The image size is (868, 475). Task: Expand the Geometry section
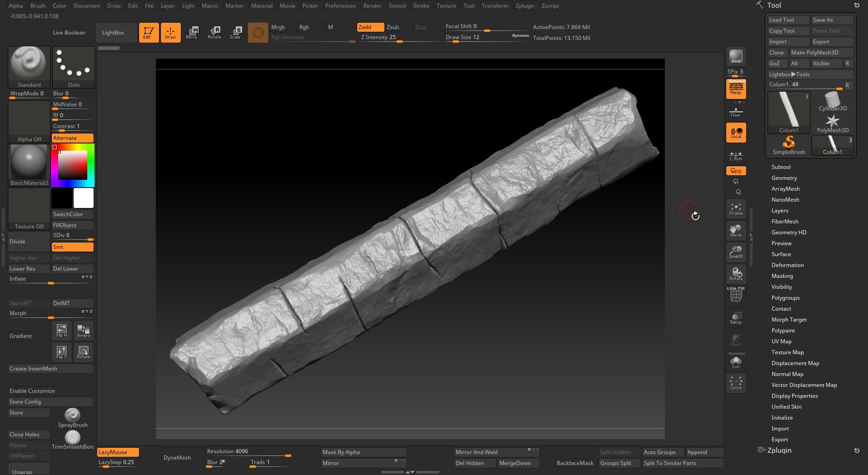tap(784, 178)
